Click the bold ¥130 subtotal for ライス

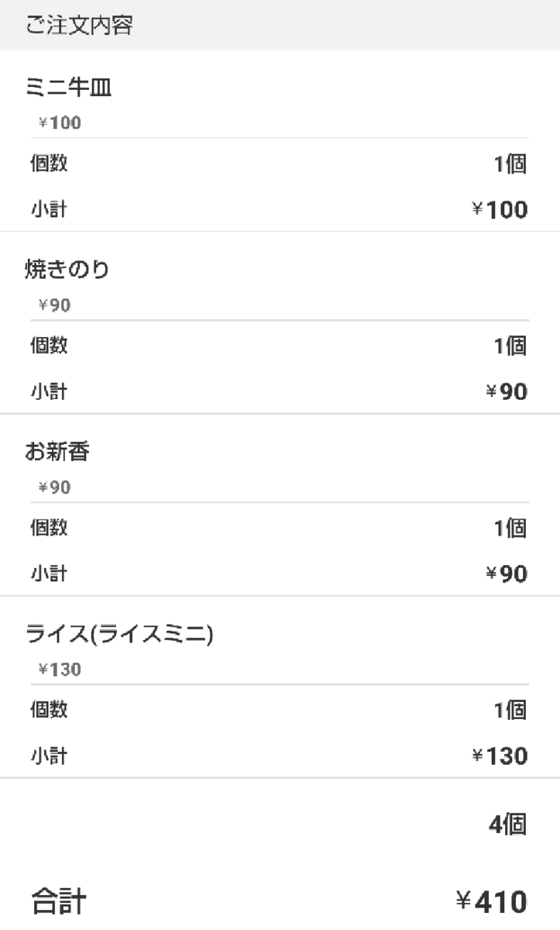point(500,756)
